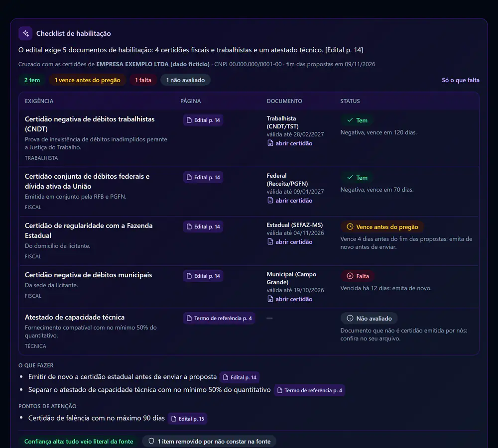Click the 'Falta' status badge
The image size is (498, 448).
[x=358, y=276]
